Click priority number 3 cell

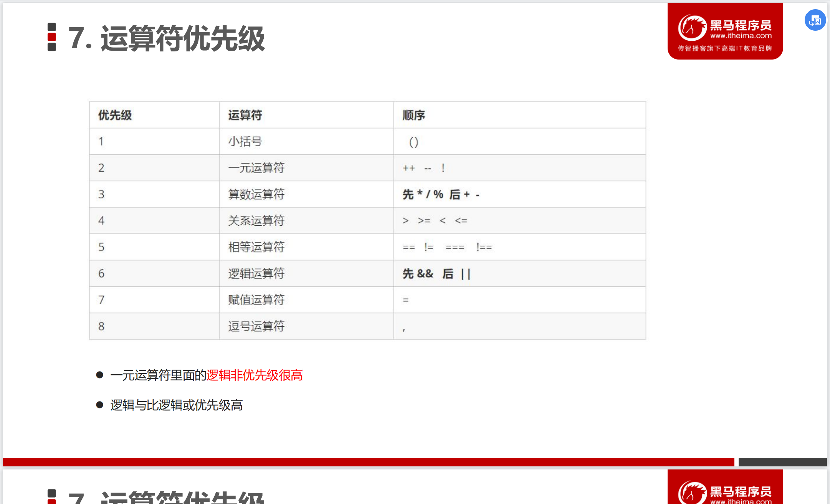pyautogui.click(x=154, y=194)
